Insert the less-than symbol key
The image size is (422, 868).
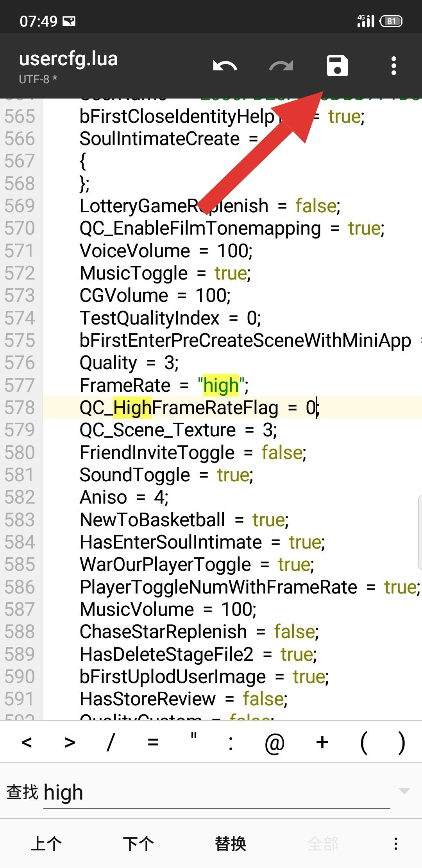point(27,742)
